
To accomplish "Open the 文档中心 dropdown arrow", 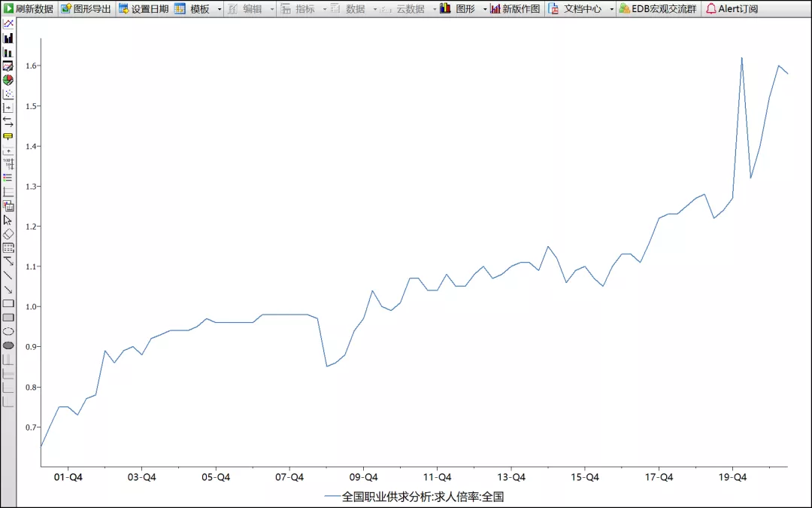I will [611, 9].
